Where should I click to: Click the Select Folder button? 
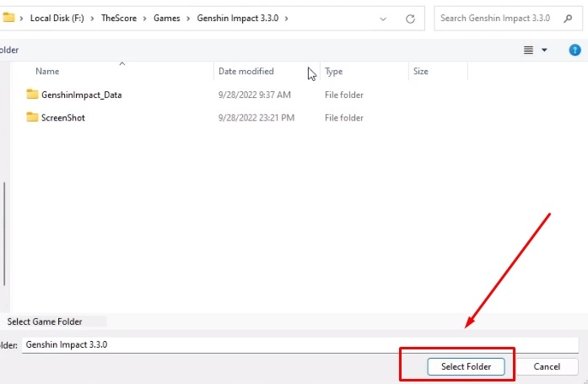click(x=466, y=366)
